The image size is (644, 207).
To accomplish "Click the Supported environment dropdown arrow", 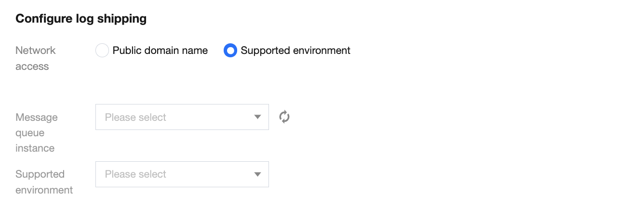I will point(258,174).
